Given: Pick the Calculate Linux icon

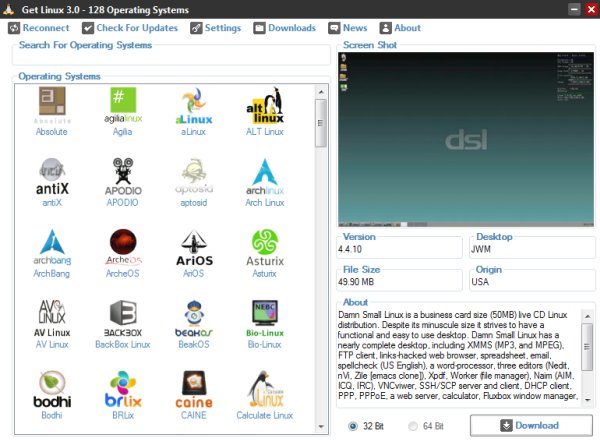Looking at the screenshot, I should coord(265,389).
